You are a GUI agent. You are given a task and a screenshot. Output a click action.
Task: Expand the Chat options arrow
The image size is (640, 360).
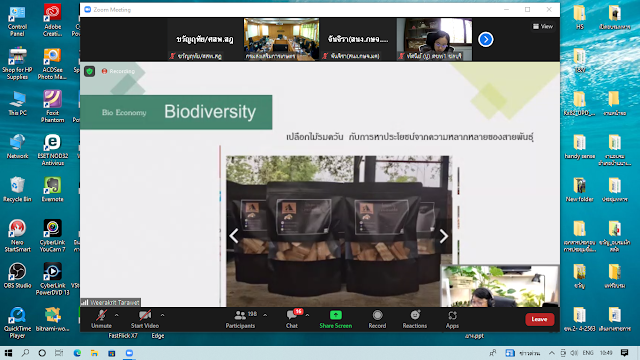307,315
